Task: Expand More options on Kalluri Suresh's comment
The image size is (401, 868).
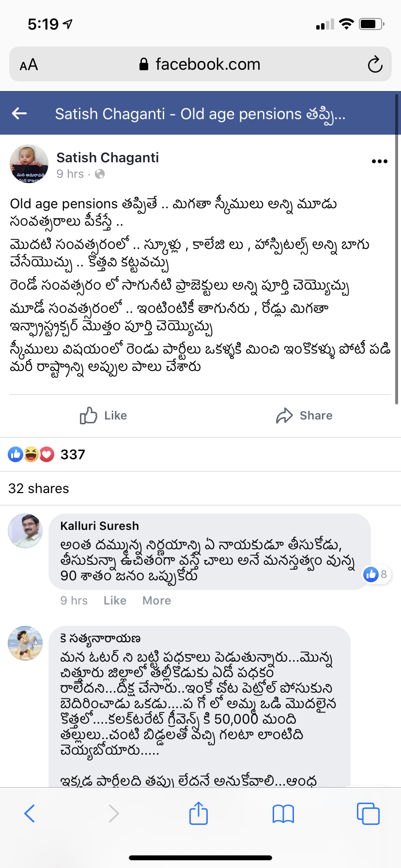Action: 156,601
